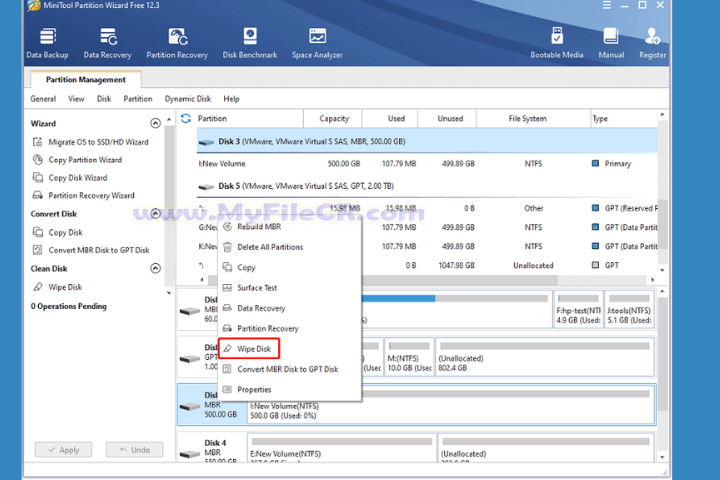This screenshot has height=480, width=720.
Task: Choose Rebuild MBR from context menu
Action: point(289,226)
